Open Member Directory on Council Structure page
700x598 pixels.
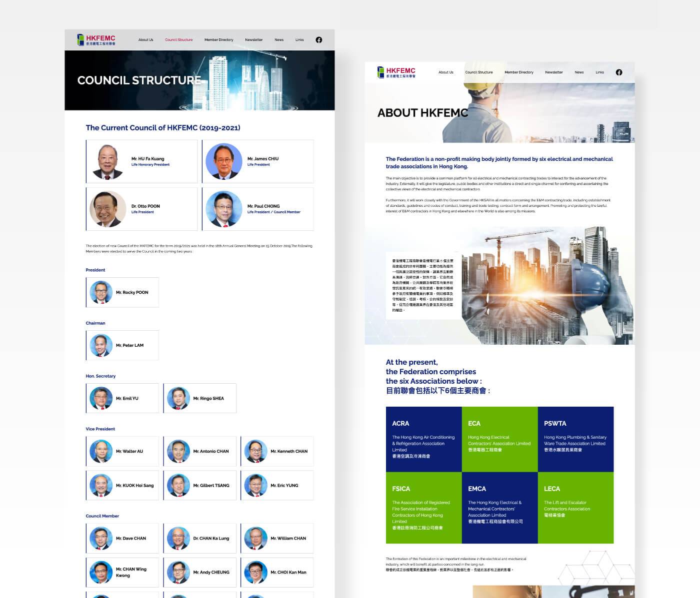pyautogui.click(x=218, y=40)
